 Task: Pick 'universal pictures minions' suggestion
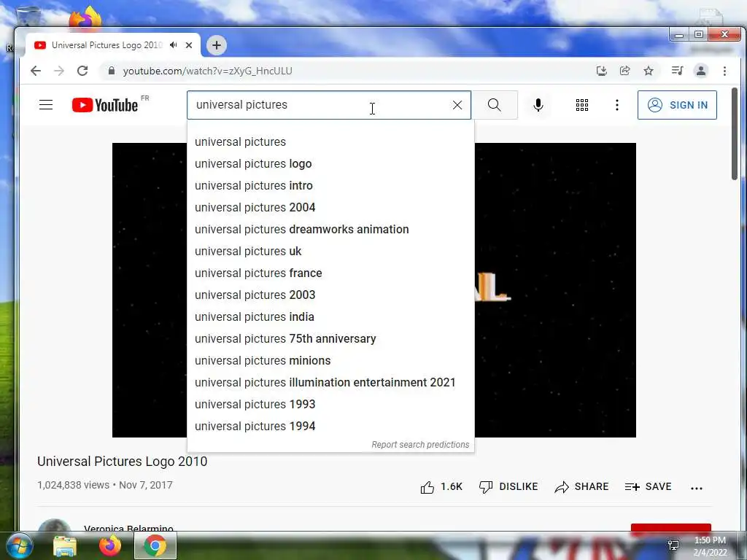coord(330,361)
